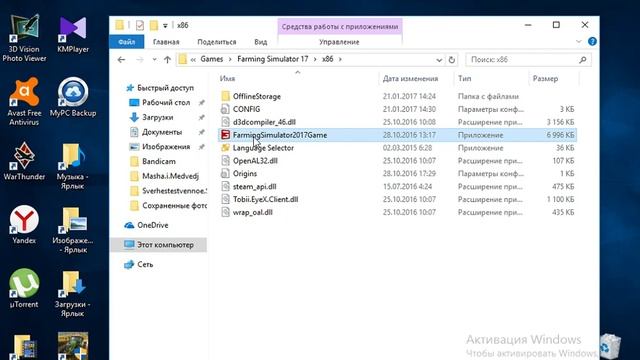Open Документы in navigation pane
Image resolution: width=640 pixels, height=360 pixels.
pyautogui.click(x=162, y=132)
